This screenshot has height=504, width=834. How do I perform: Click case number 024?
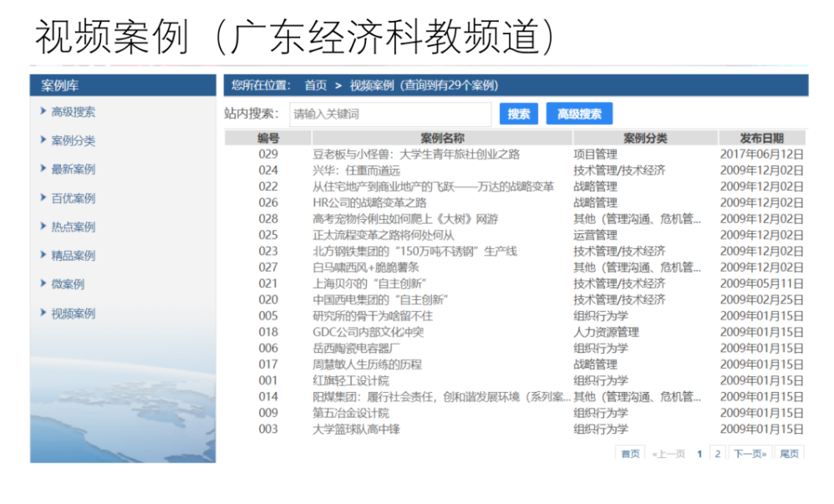(268, 171)
